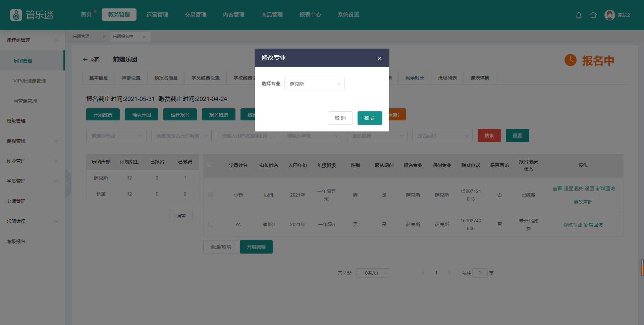Click the user avatar for 家长2
644x325 pixels.
tap(609, 15)
